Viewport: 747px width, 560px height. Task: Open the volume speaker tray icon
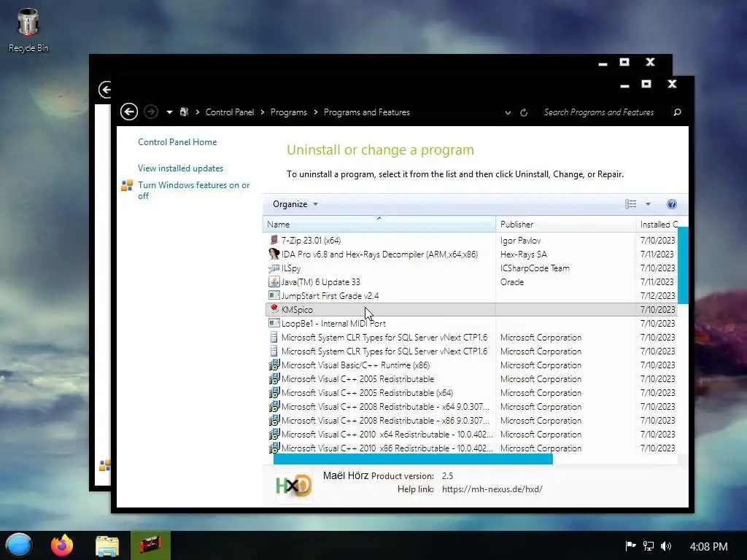pyautogui.click(x=665, y=545)
